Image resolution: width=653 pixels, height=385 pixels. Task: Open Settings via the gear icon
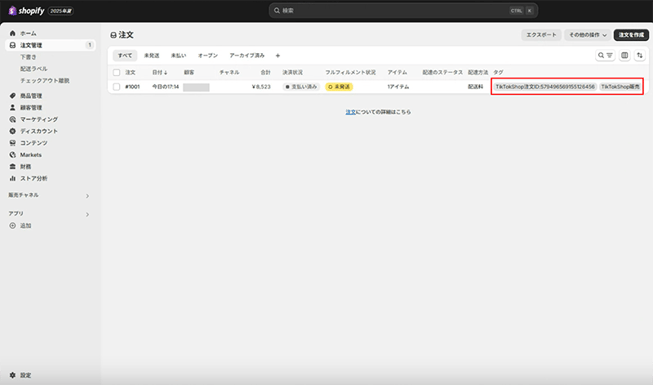[12, 375]
